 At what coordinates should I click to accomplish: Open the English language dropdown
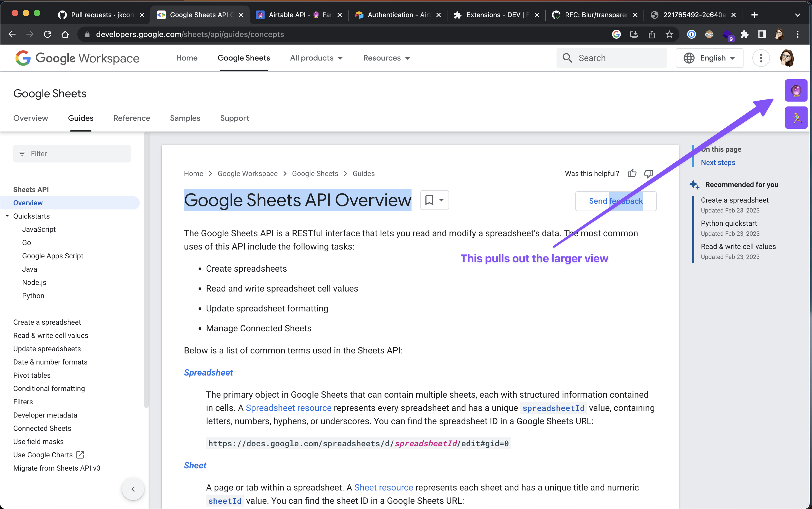(x=710, y=58)
